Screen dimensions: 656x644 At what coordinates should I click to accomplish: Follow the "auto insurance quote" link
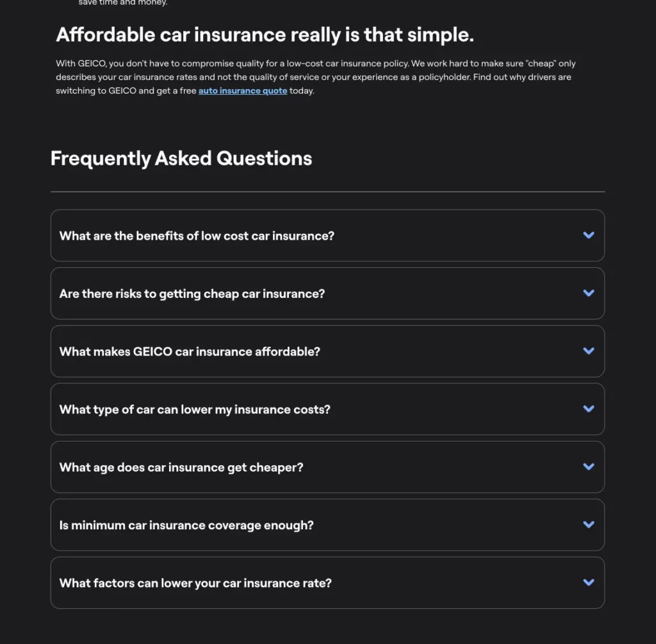tap(243, 91)
